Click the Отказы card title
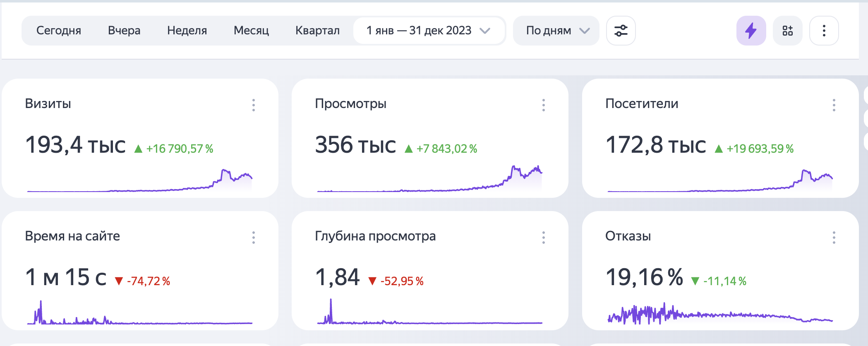The width and height of the screenshot is (868, 346). tap(628, 236)
